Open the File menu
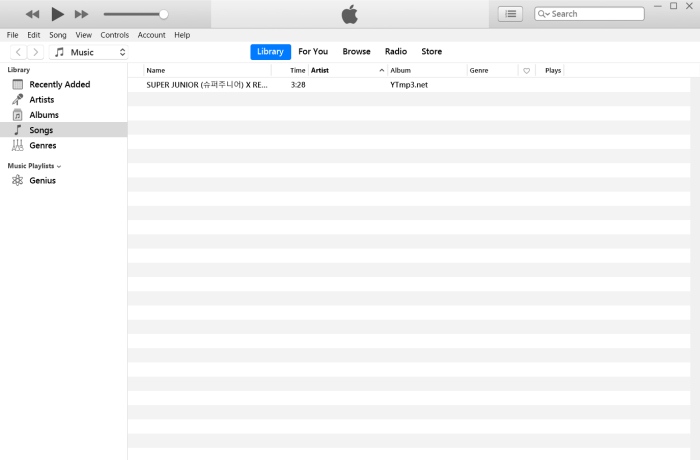The image size is (700, 460). point(12,35)
